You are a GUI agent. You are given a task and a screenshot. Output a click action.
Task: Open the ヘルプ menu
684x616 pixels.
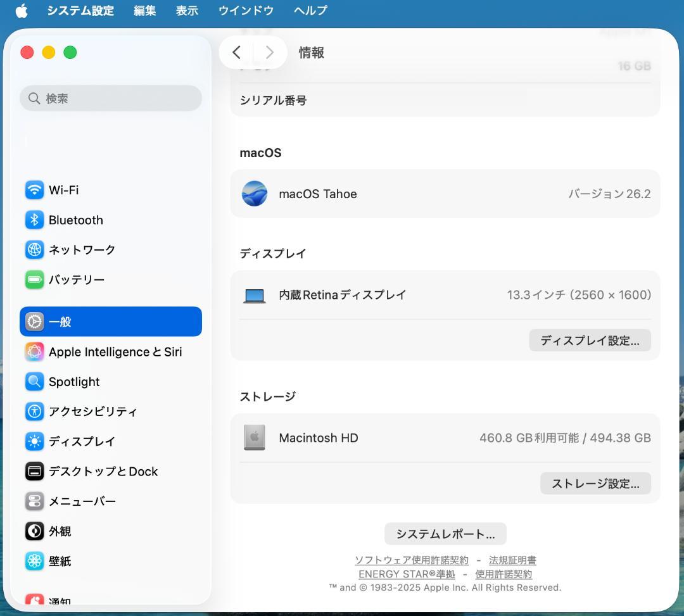point(310,10)
